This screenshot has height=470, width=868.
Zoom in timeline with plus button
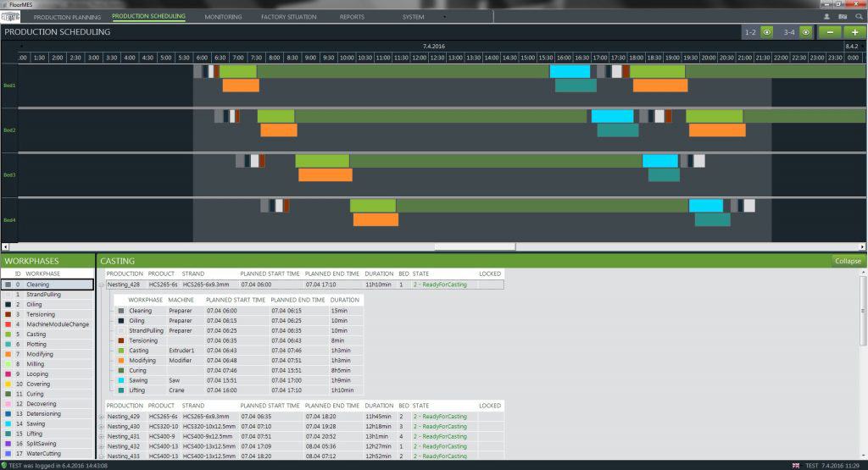pyautogui.click(x=854, y=32)
